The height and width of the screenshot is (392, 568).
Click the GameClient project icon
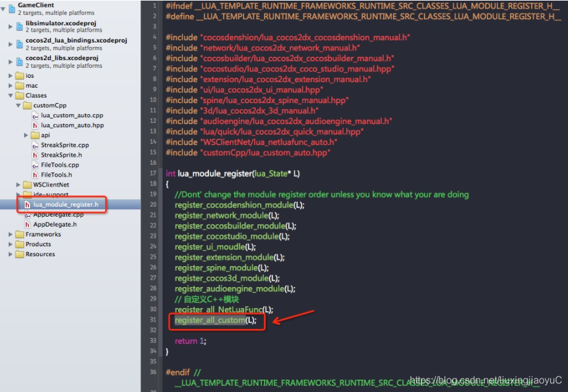point(12,9)
